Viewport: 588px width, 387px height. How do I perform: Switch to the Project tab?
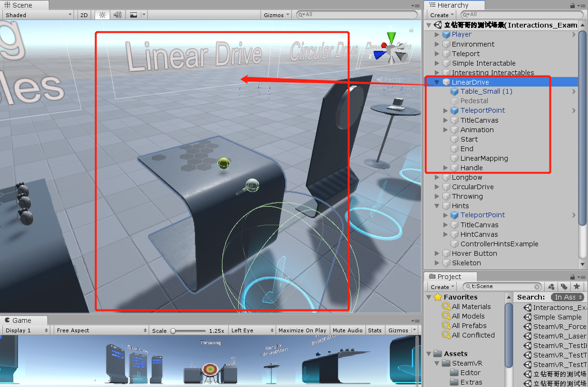tap(450, 276)
